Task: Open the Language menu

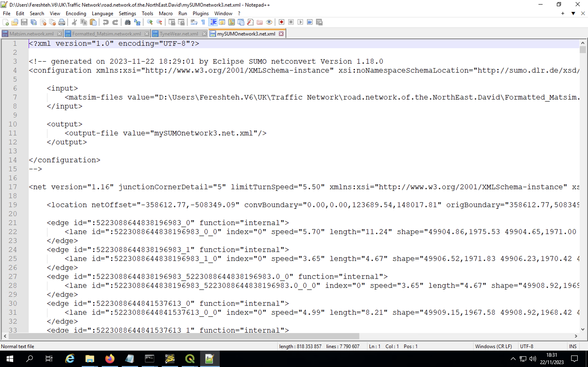Action: coord(102,13)
